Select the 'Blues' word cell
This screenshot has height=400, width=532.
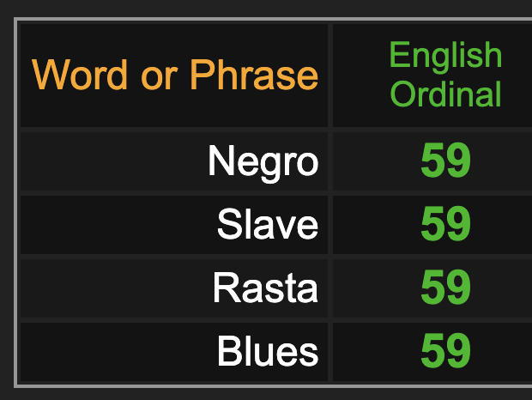point(174,352)
